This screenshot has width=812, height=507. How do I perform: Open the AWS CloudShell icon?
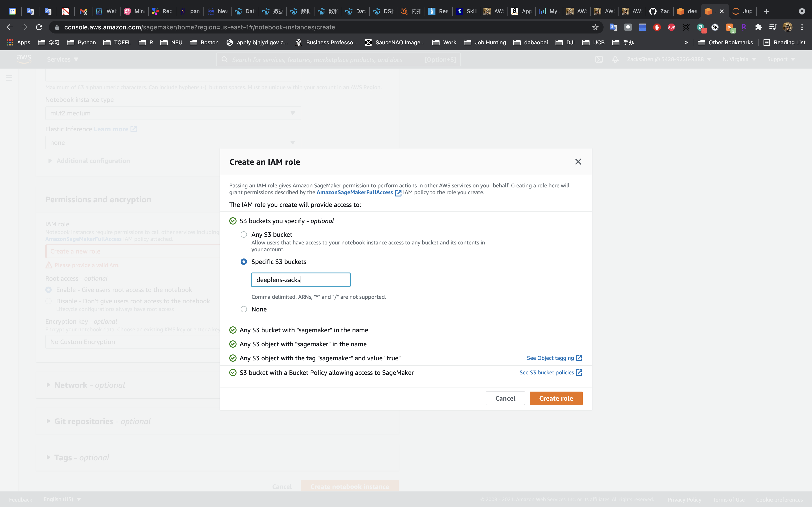599,59
